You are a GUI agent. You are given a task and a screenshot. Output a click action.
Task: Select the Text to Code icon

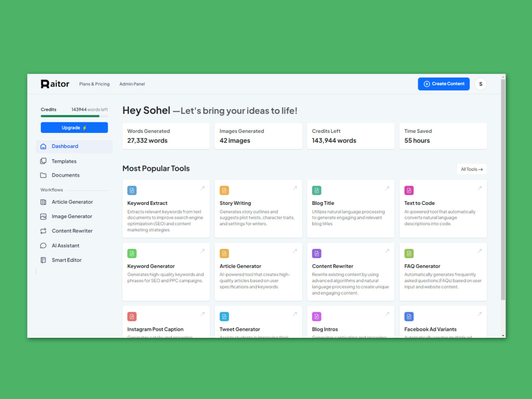click(x=409, y=190)
